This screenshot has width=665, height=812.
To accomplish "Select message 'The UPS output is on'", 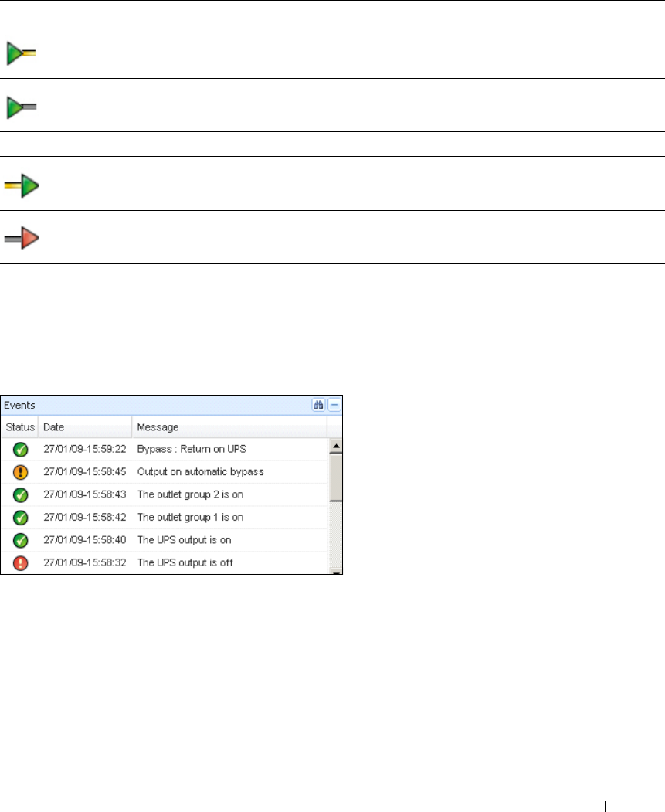I will click(185, 540).
